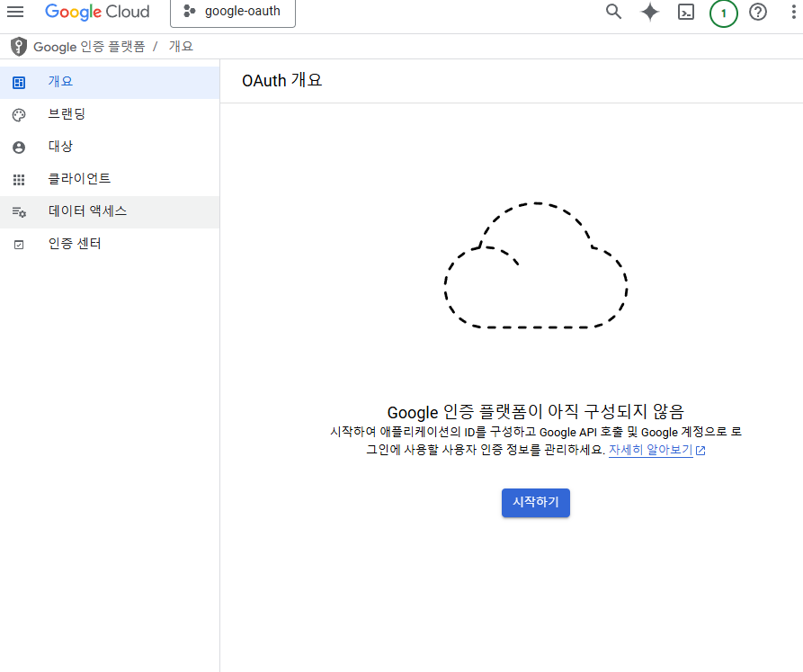Click the 시작하기 button
803x672 pixels.
click(536, 503)
